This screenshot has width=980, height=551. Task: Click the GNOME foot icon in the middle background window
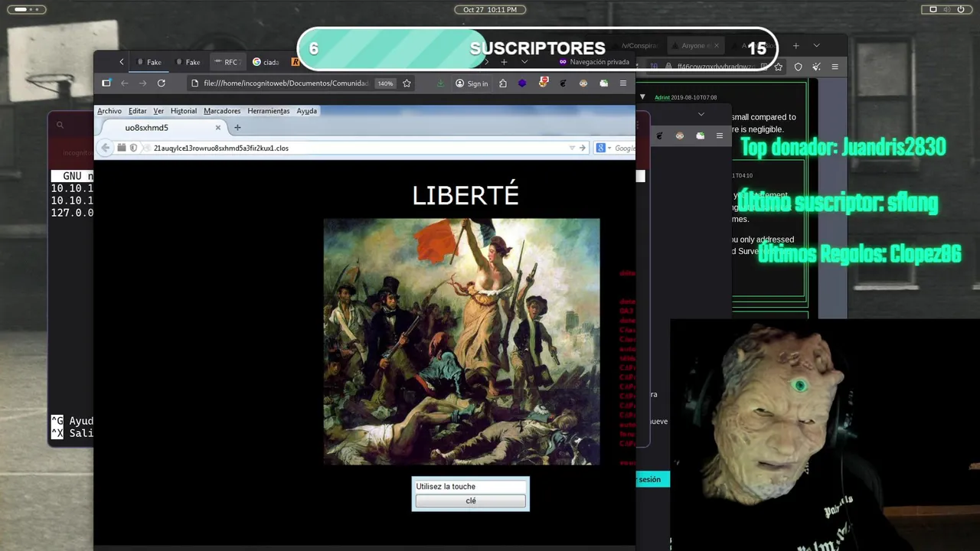point(659,135)
